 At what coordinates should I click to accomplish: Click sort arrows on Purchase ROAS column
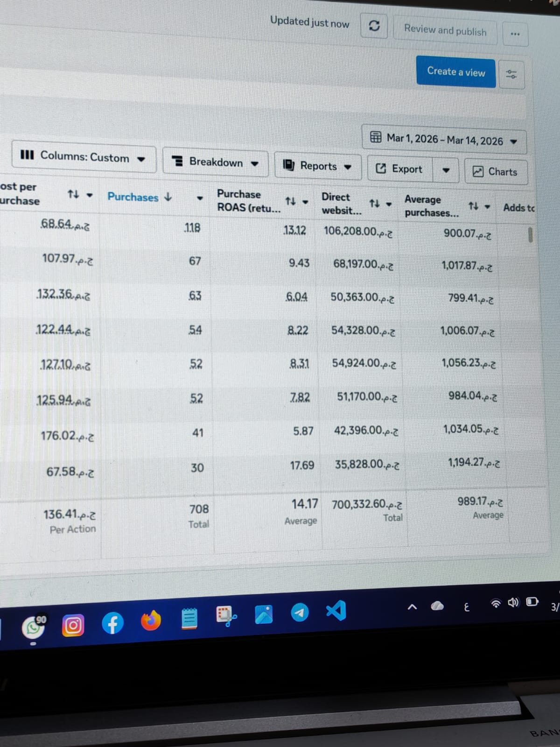click(x=290, y=201)
